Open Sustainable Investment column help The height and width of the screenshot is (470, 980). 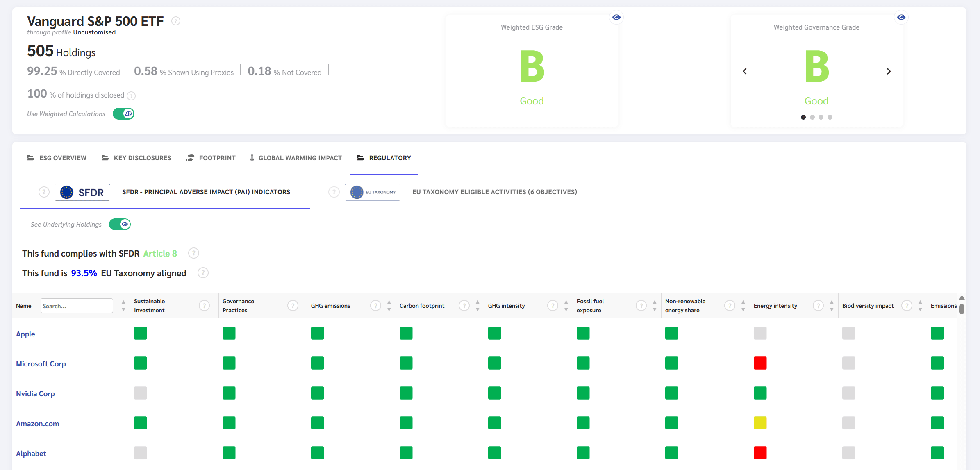click(204, 306)
